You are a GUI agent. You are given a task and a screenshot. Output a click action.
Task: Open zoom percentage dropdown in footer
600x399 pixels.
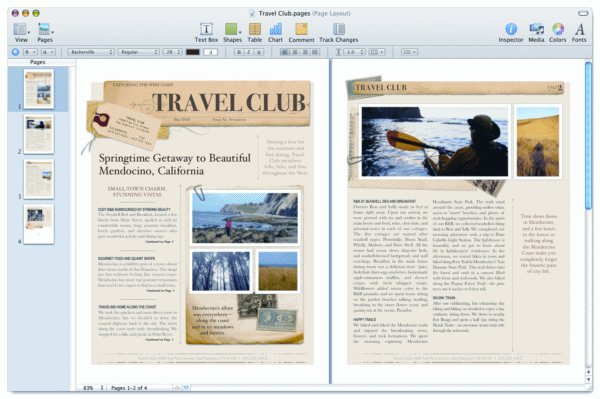pos(93,388)
